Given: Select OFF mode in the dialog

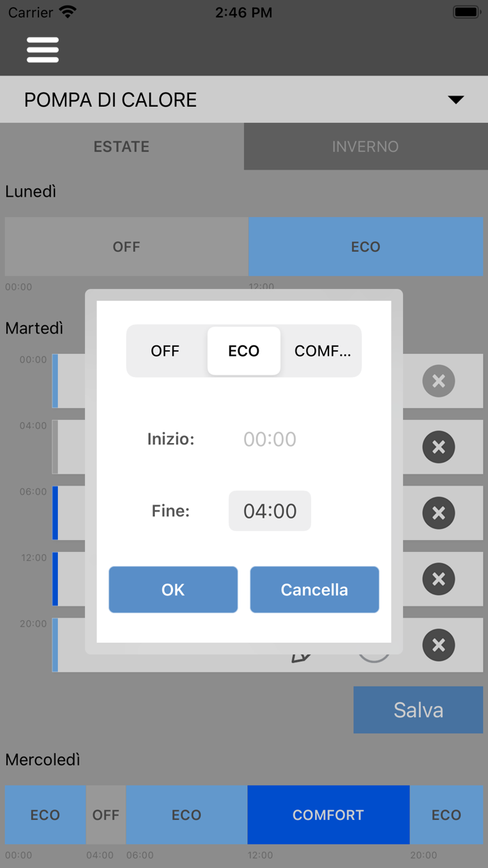Looking at the screenshot, I should pyautogui.click(x=165, y=351).
